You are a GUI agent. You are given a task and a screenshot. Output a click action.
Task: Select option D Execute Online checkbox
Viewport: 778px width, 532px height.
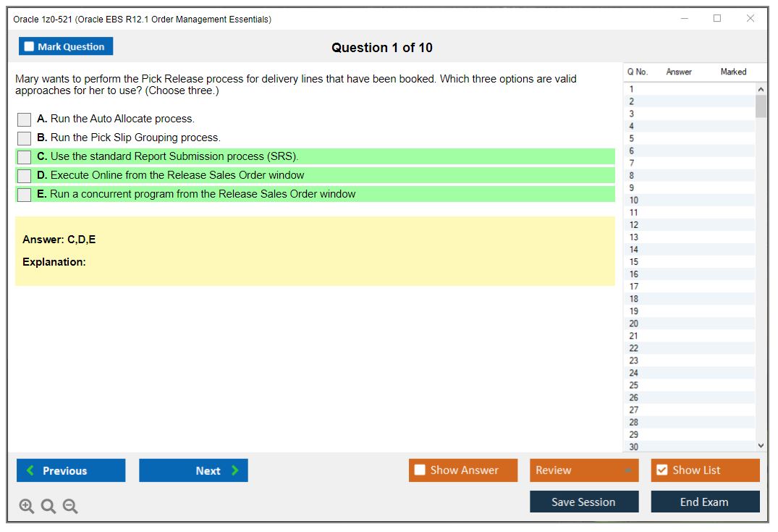point(24,176)
